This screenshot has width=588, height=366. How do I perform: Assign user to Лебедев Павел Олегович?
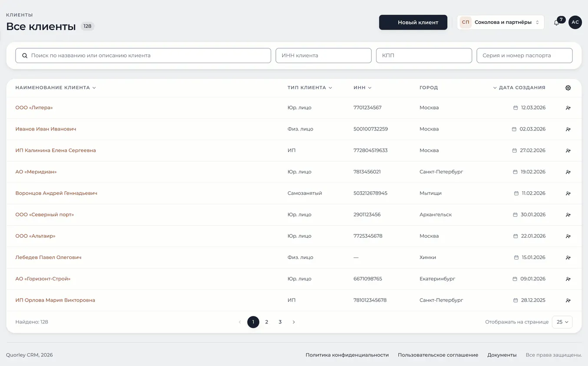[568, 257]
